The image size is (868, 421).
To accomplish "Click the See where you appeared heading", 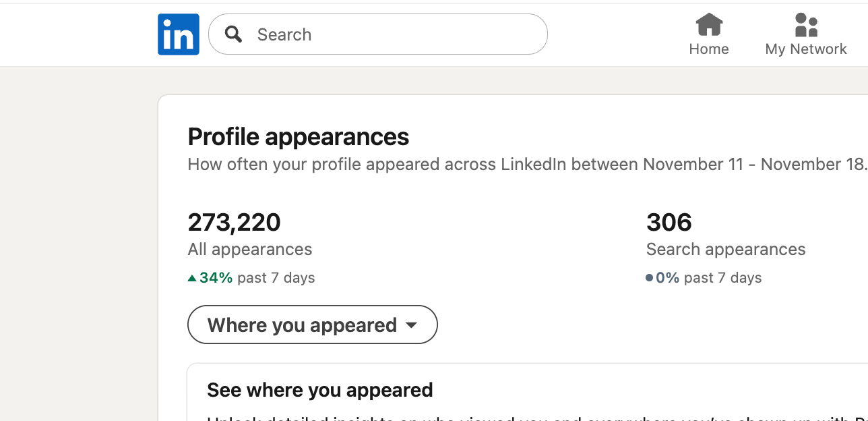I will point(320,390).
